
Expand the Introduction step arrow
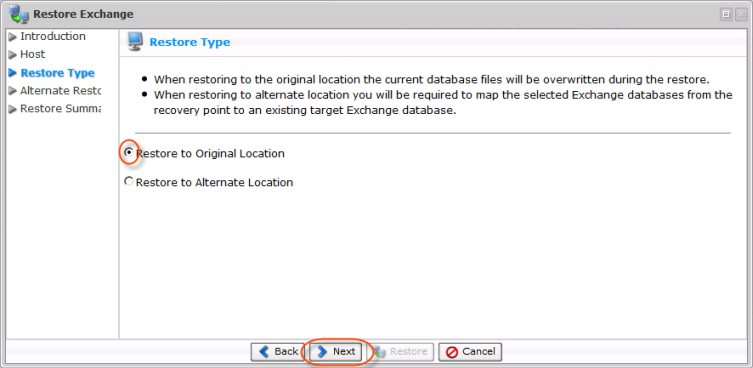point(12,37)
